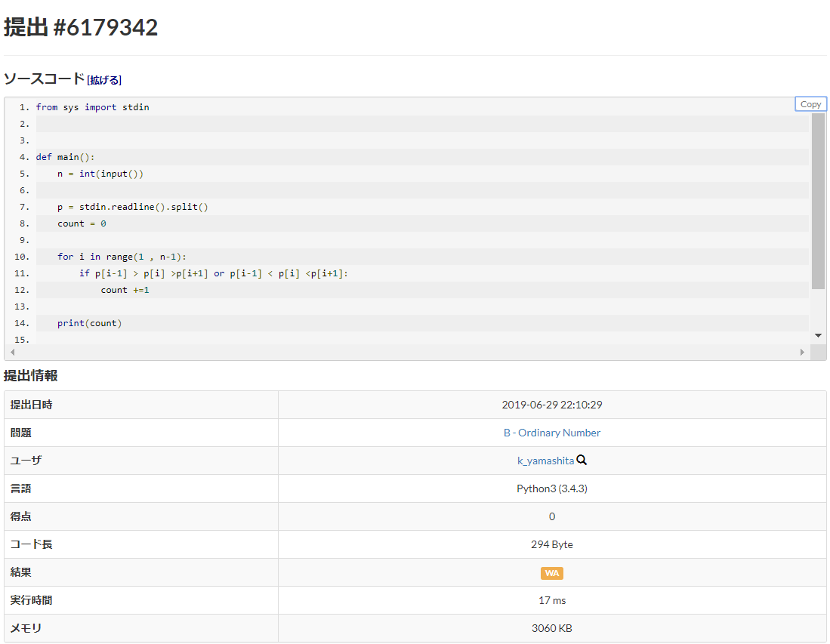
Task: Click the 結果 row label
Action: [20, 572]
